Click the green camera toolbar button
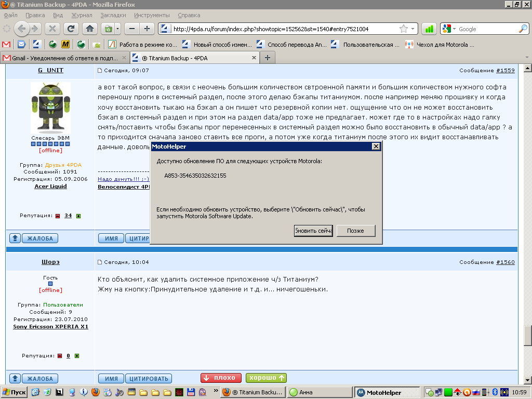This screenshot has height=399, width=532. click(108, 29)
